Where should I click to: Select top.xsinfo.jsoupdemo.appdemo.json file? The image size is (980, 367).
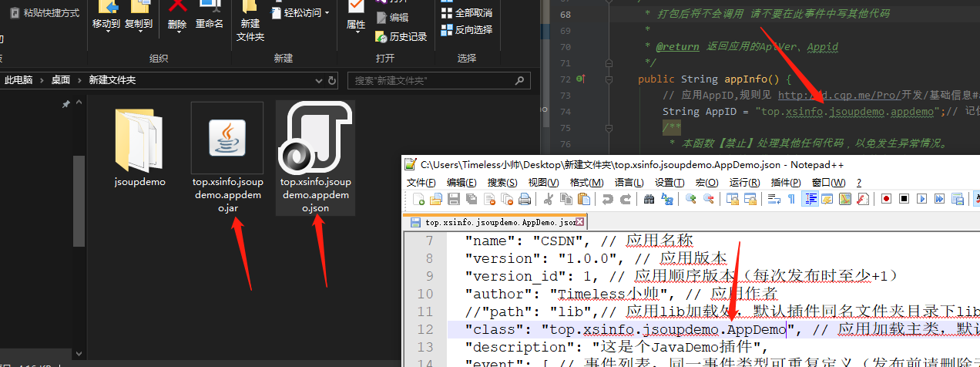coord(315,158)
